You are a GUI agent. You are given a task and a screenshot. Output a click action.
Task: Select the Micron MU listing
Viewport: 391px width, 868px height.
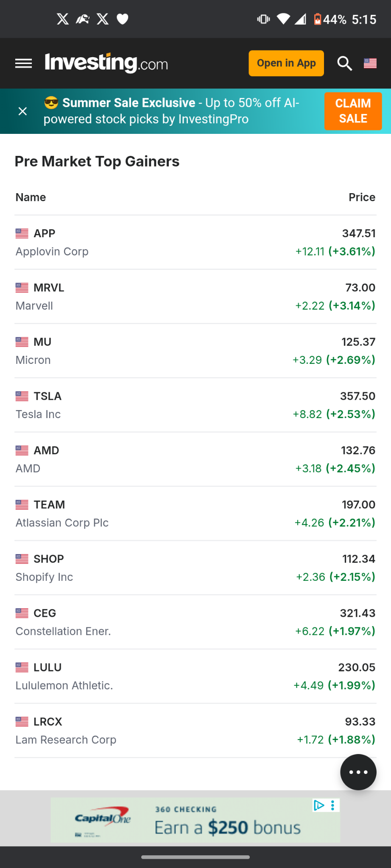pos(195,351)
